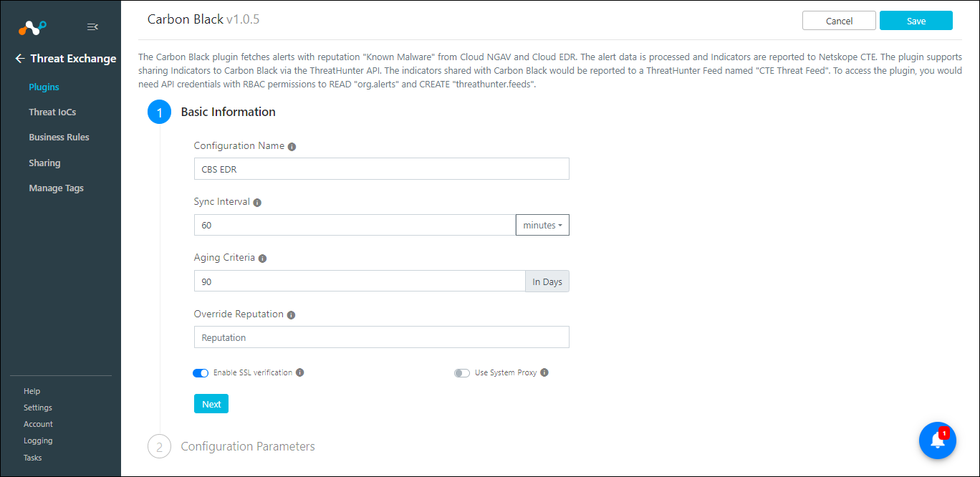Click the Aging Criteria input field
The image size is (980, 477).
pyautogui.click(x=360, y=281)
